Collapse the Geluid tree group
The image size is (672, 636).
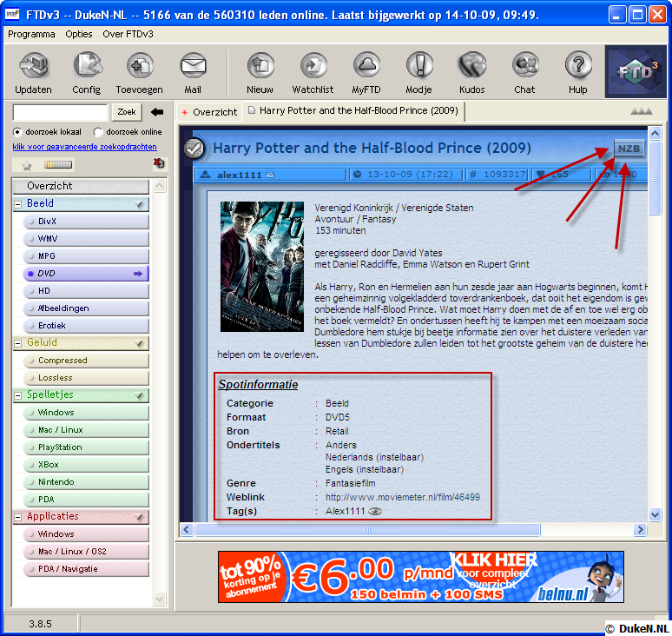(x=18, y=343)
